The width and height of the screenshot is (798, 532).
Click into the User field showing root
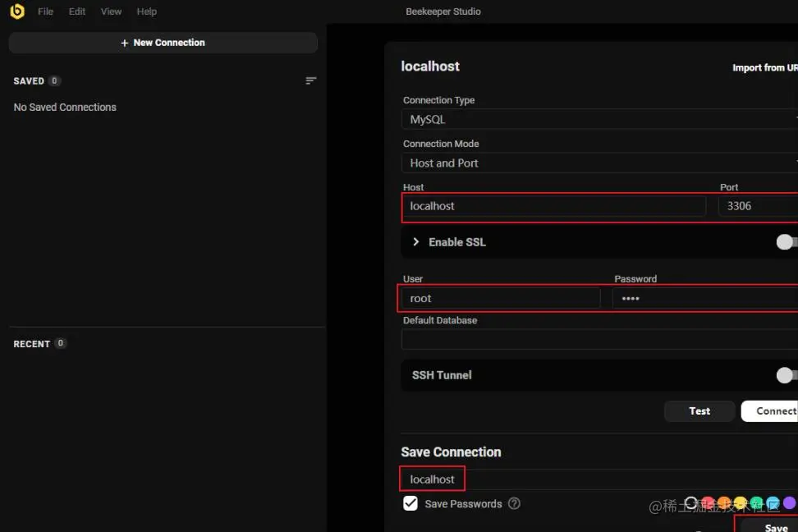[x=502, y=298]
